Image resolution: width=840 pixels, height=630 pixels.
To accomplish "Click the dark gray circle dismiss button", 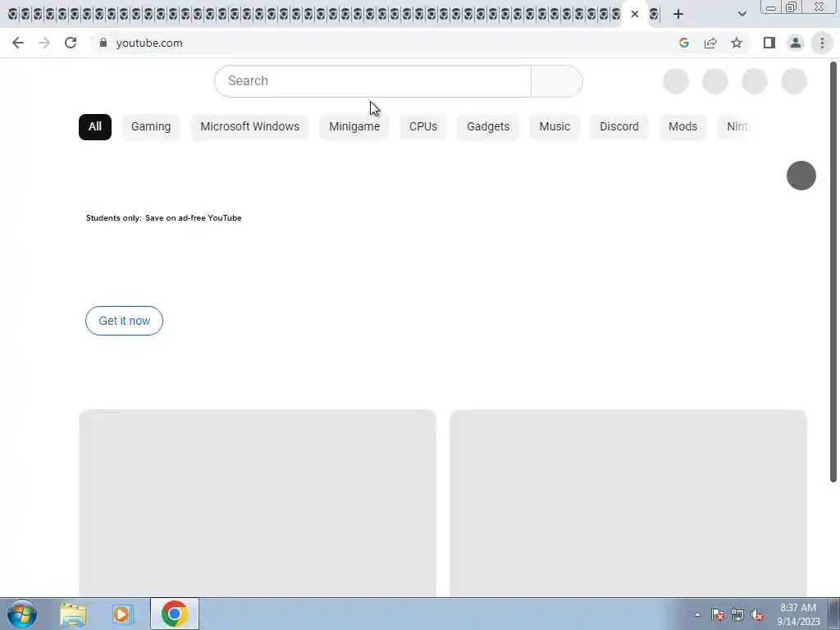I will 801,176.
